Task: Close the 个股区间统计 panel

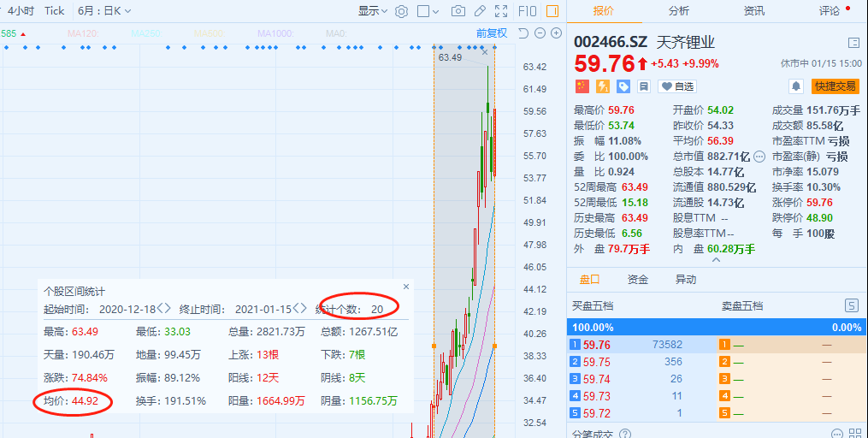Action: (x=405, y=287)
